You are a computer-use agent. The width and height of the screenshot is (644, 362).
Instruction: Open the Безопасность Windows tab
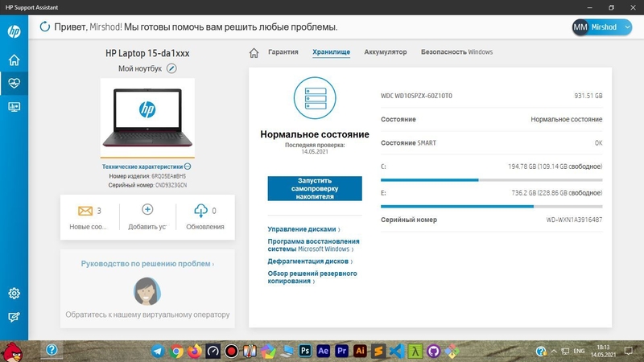pos(456,52)
